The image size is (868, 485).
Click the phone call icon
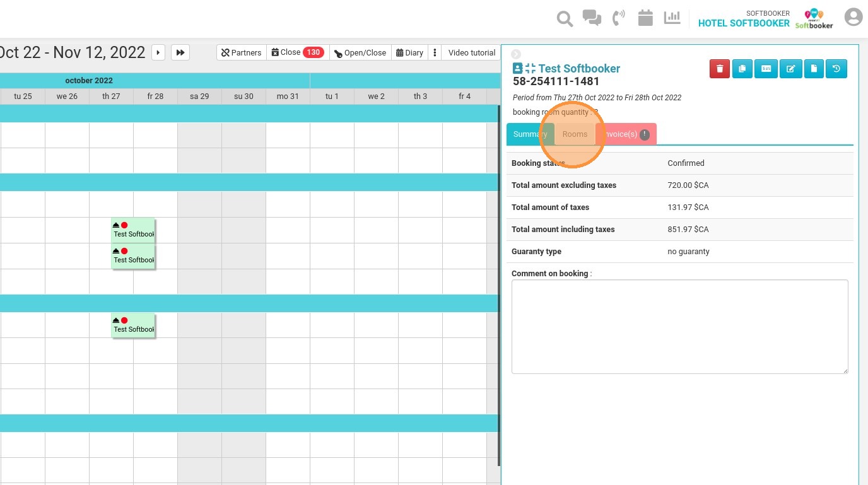pos(619,18)
